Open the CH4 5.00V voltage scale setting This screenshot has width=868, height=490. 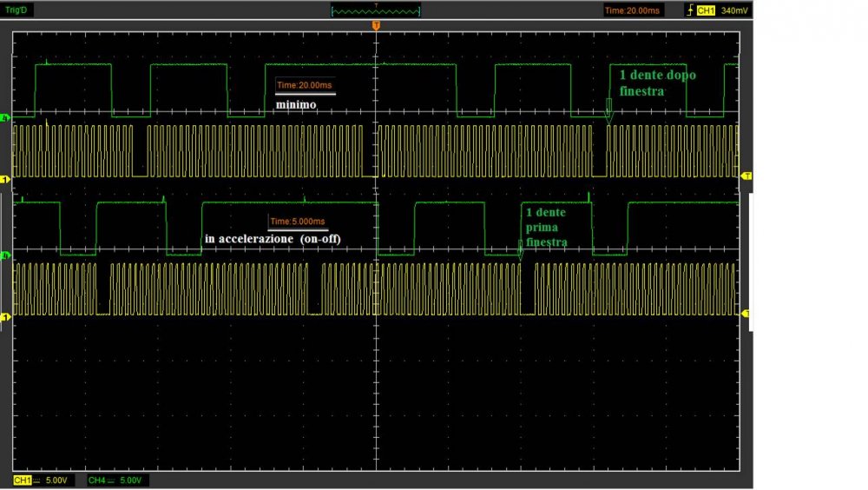pos(131,480)
